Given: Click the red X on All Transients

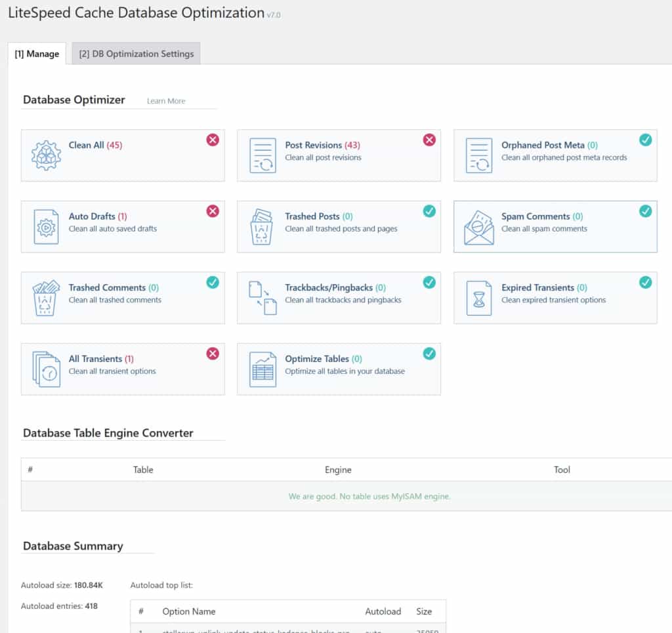Looking at the screenshot, I should tap(212, 353).
